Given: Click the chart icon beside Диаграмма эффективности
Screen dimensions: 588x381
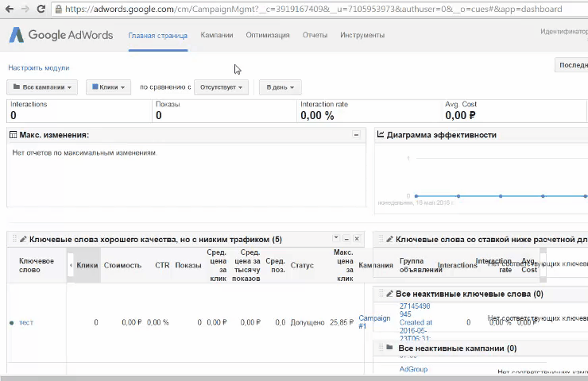Looking at the screenshot, I should pyautogui.click(x=381, y=135).
